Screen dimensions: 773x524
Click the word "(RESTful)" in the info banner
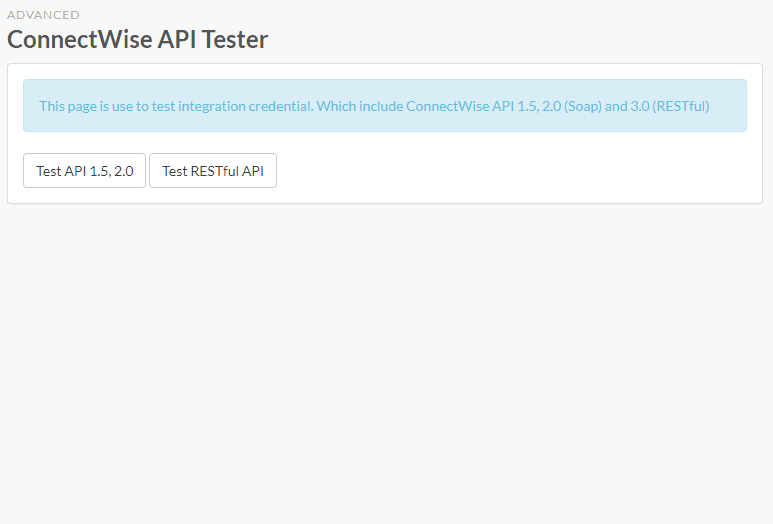pos(681,106)
